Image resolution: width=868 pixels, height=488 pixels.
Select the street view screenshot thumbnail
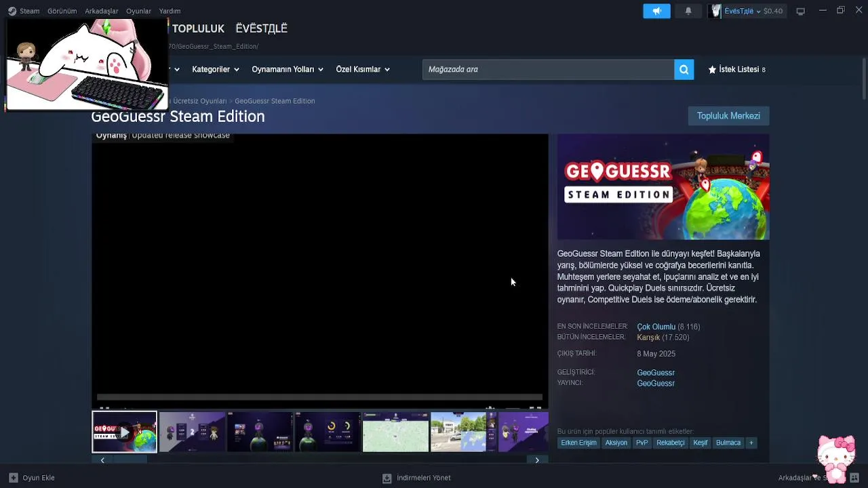click(x=463, y=432)
